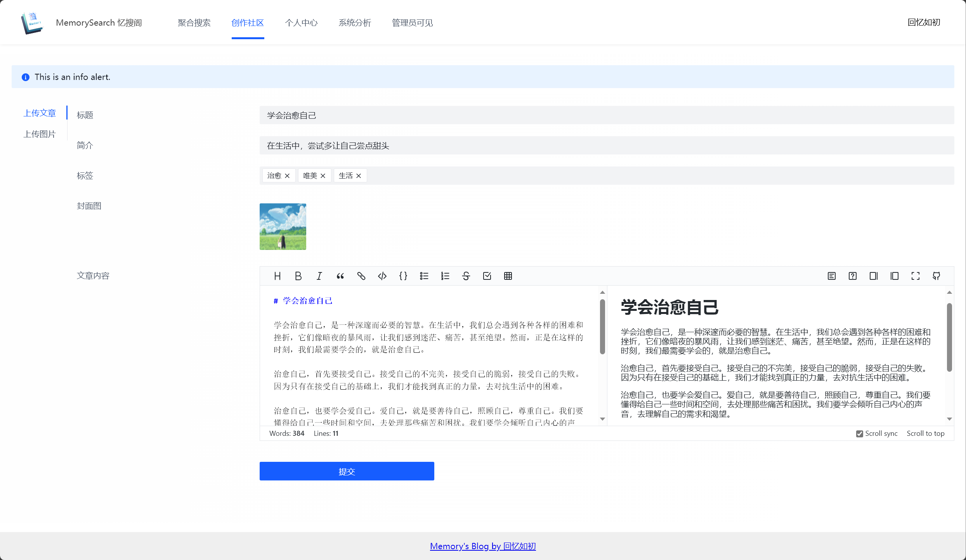Click the 回忆如初 user name
966x560 pixels.
point(924,23)
